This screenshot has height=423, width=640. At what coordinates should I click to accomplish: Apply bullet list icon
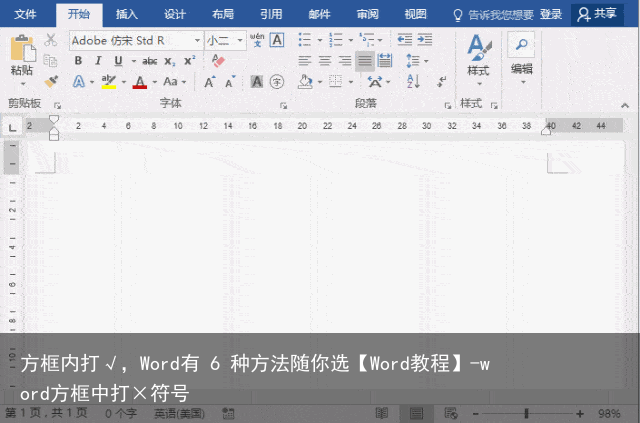(305, 40)
